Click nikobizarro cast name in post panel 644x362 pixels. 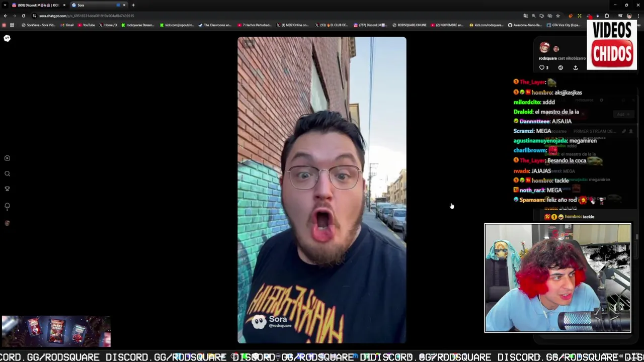pyautogui.click(x=576, y=58)
